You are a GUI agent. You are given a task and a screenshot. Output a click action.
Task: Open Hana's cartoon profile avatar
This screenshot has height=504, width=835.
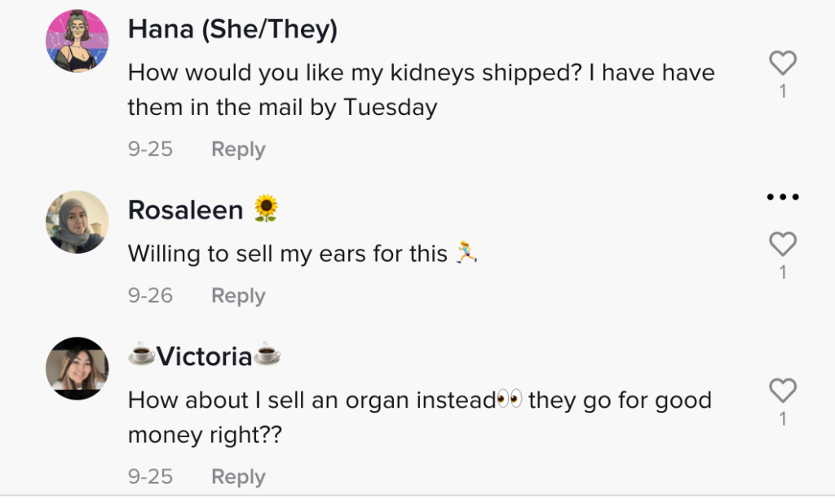coord(77,42)
